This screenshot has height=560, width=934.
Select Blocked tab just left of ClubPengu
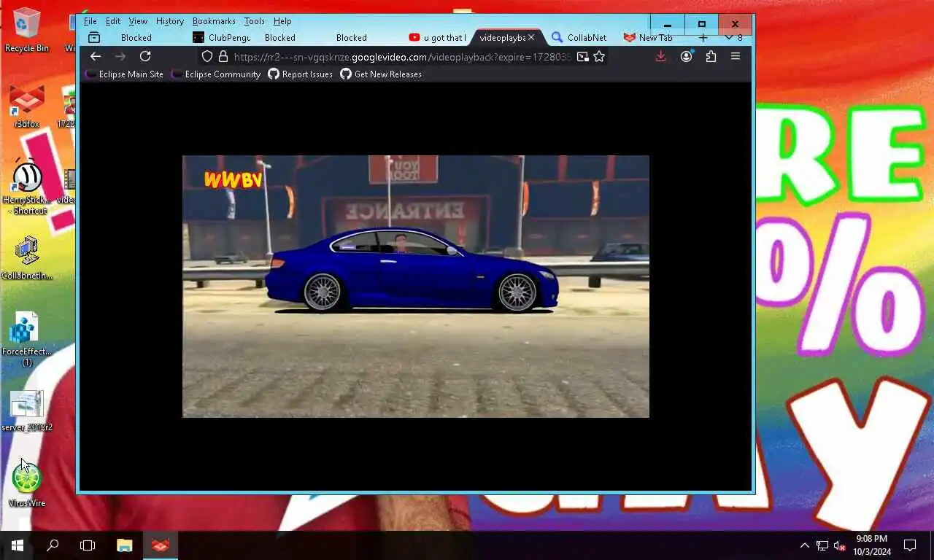pyautogui.click(x=136, y=38)
